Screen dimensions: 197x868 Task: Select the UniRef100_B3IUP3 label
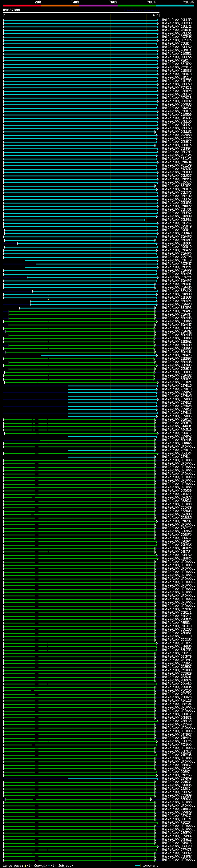(x=176, y=308)
